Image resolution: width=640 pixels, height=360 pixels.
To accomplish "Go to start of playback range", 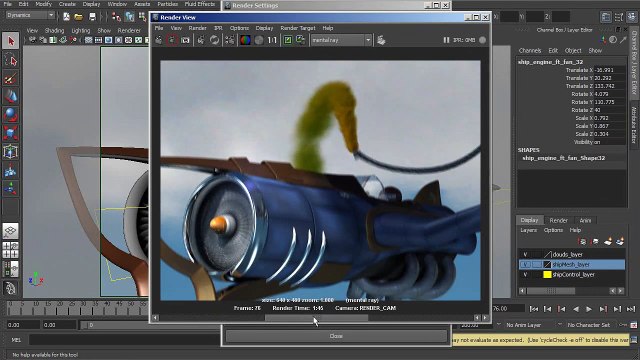I will point(534,309).
